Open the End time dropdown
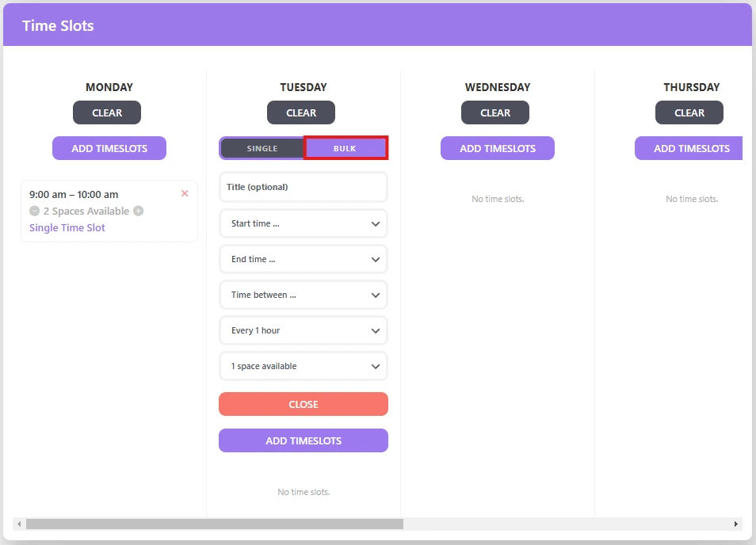 tap(304, 259)
